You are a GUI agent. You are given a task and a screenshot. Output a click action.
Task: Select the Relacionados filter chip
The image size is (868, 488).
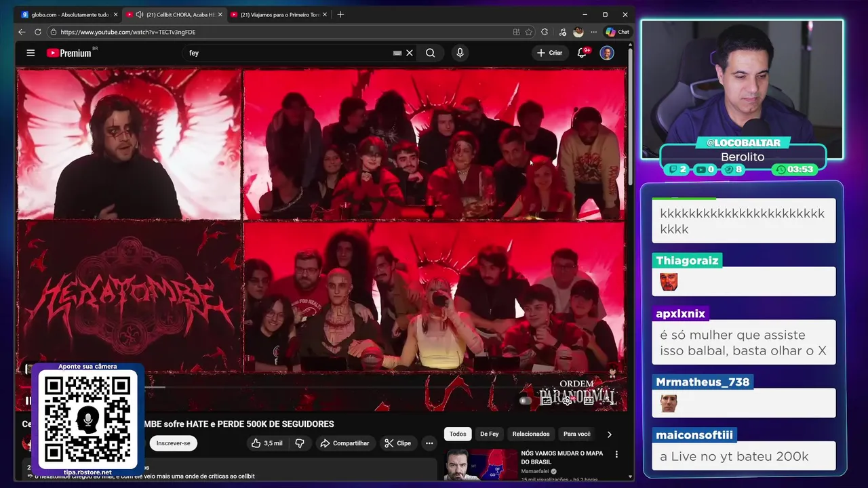tap(531, 434)
